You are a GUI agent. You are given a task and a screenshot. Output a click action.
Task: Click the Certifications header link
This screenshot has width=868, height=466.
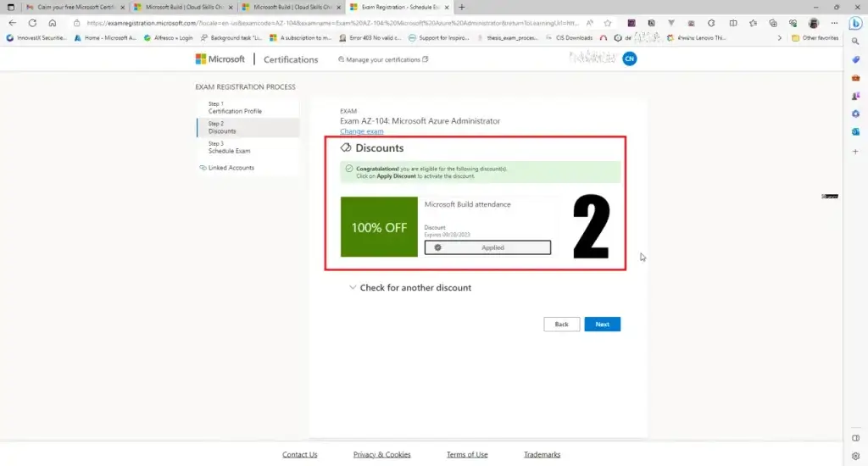tap(291, 59)
